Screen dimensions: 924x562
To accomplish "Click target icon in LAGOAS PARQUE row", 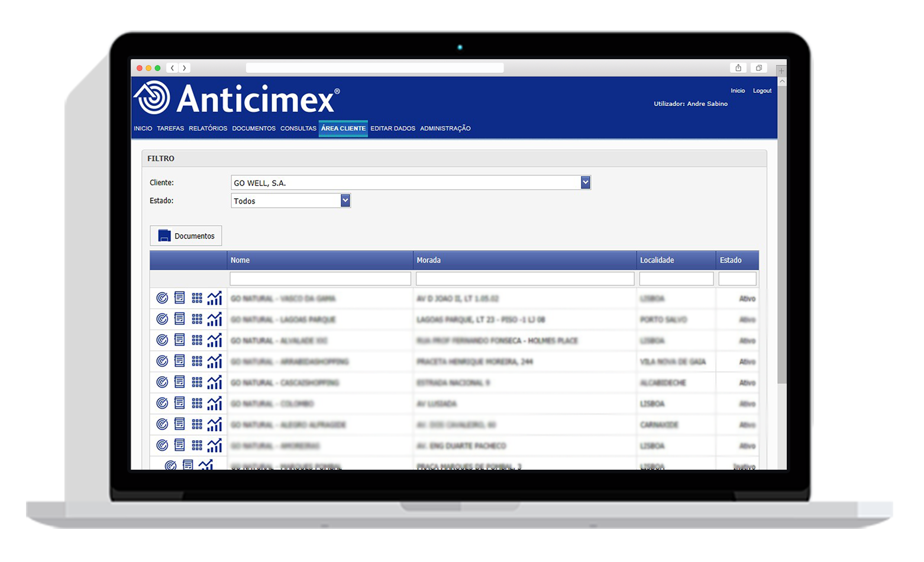I will click(x=162, y=319).
